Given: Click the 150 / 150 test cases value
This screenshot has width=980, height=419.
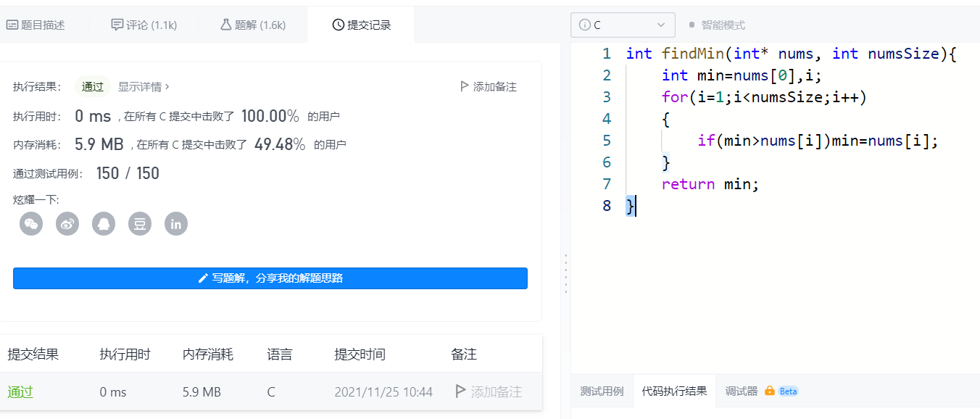Looking at the screenshot, I should pyautogui.click(x=128, y=173).
